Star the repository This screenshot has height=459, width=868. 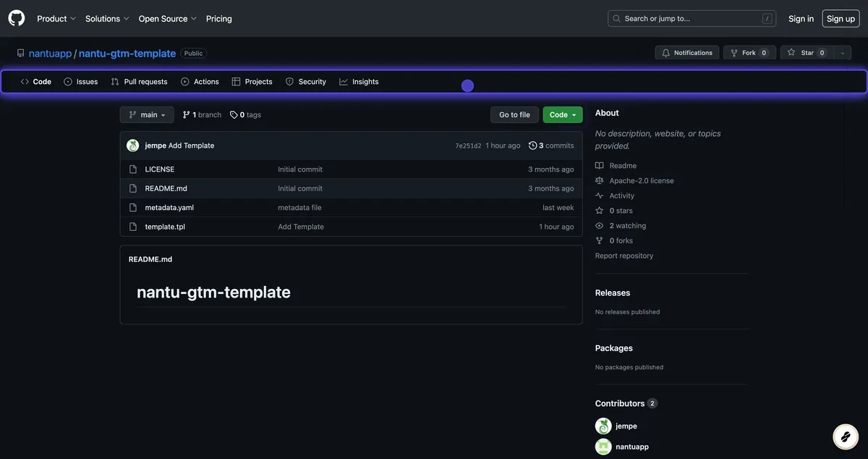point(807,53)
